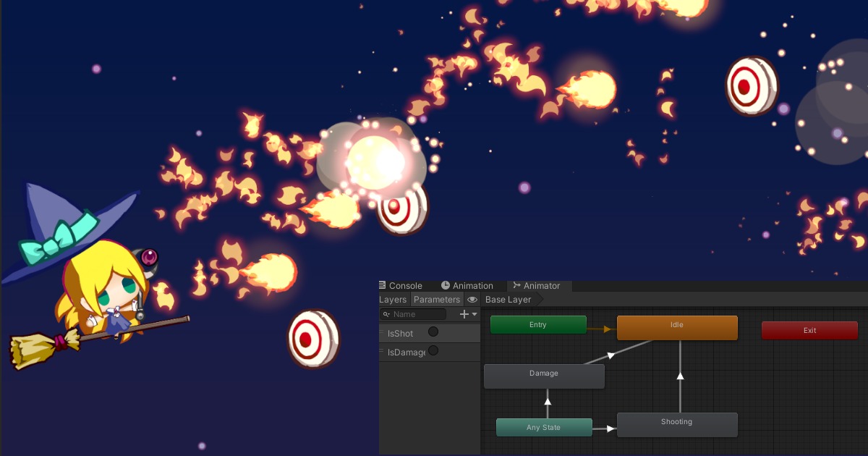Click the Animator tab's crossed-arrows icon
The image size is (868, 456).
coord(517,285)
